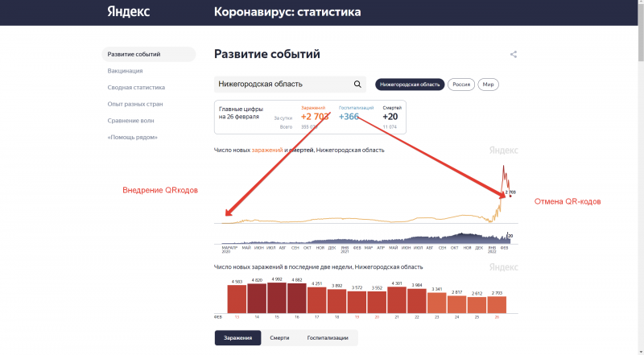Click the Коронавирус: статистика header title
This screenshot has width=644, height=355.
click(x=287, y=12)
